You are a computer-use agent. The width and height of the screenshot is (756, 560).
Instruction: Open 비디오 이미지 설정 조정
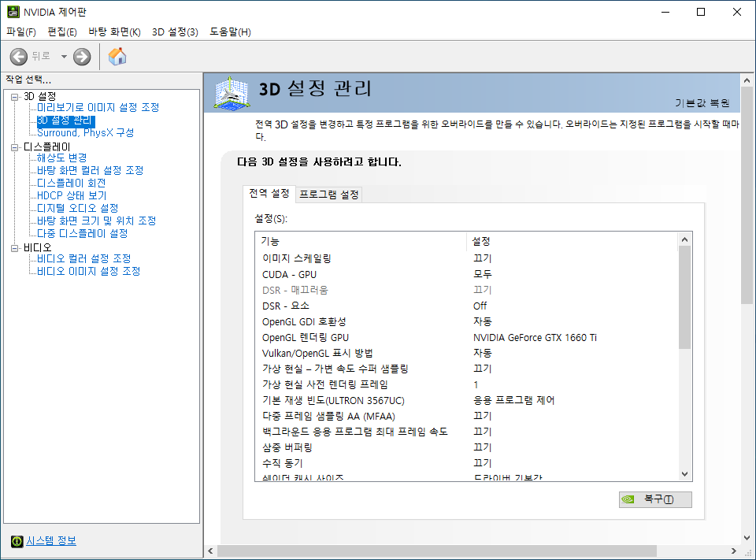click(89, 271)
